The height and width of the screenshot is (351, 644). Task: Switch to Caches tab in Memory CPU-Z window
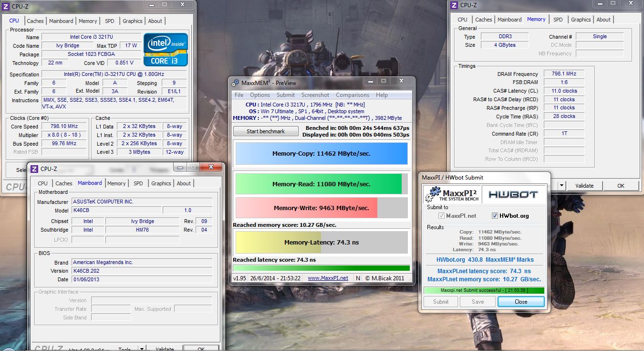484,20
